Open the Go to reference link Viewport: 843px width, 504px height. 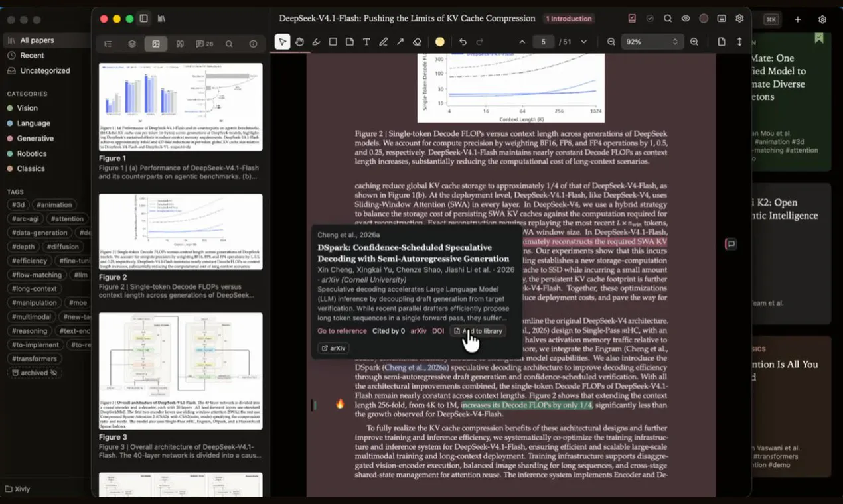342,331
